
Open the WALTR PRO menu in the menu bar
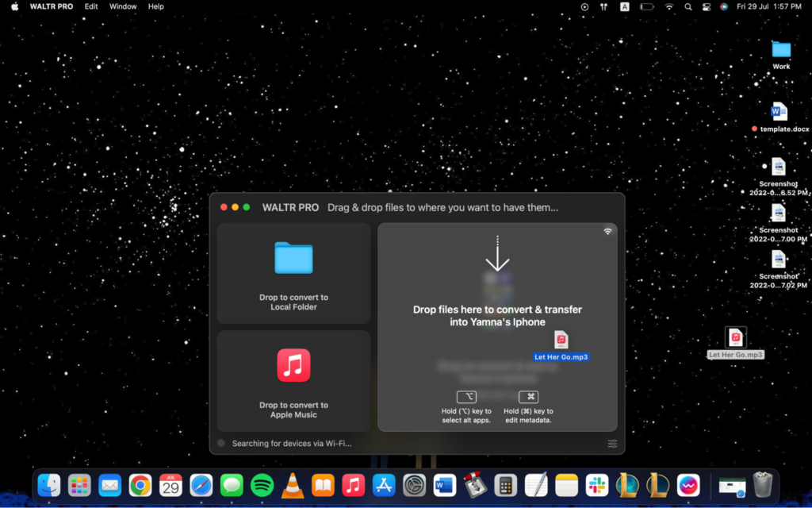click(x=52, y=6)
